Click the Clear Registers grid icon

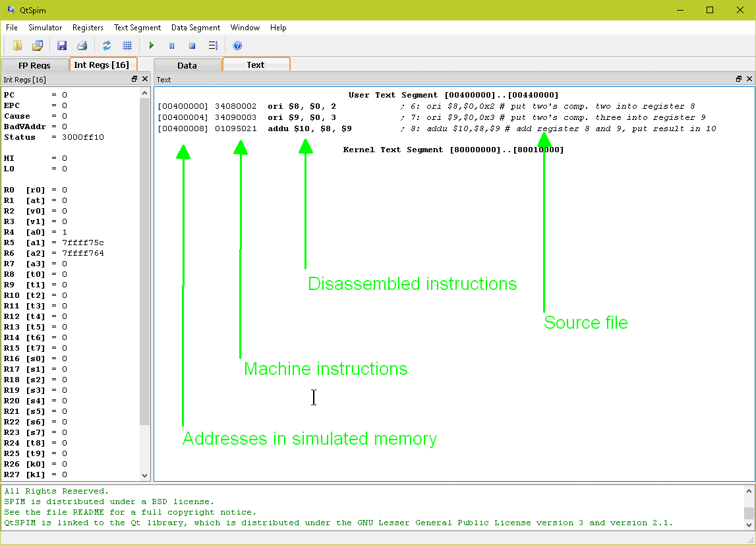point(127,45)
